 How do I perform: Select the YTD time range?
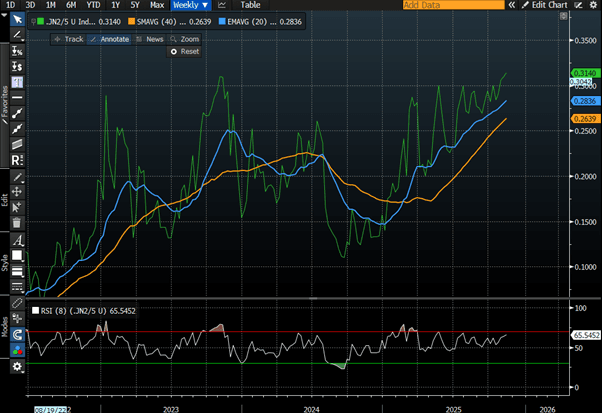93,5
